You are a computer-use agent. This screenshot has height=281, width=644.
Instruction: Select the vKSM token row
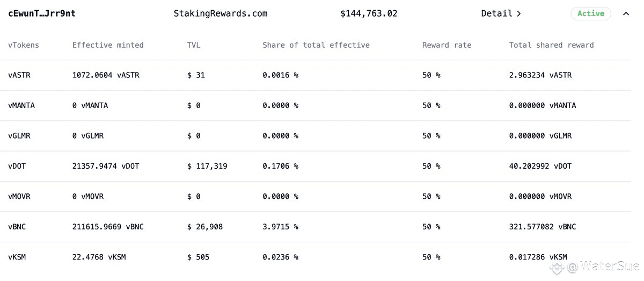17,257
